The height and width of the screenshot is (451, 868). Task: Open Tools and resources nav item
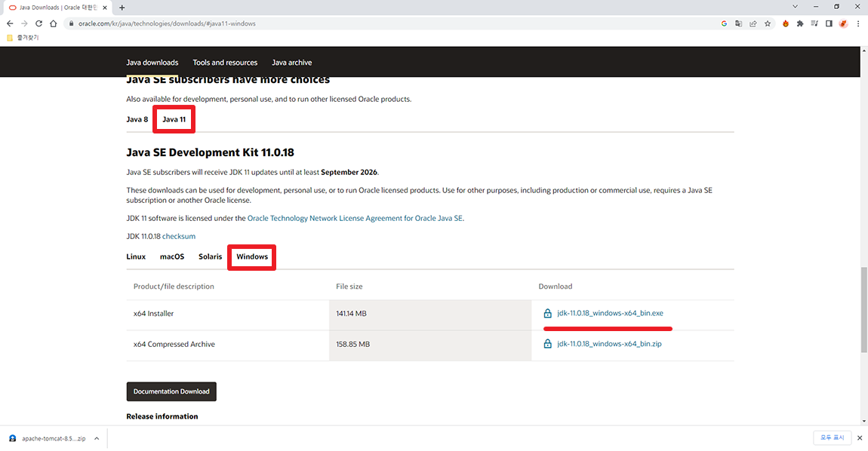[225, 63]
